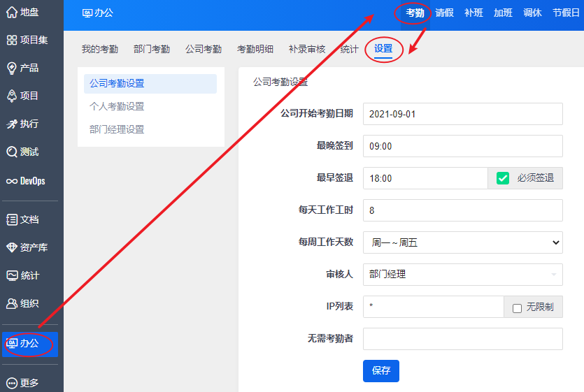Click the 项目集 grid icon

coord(12,40)
